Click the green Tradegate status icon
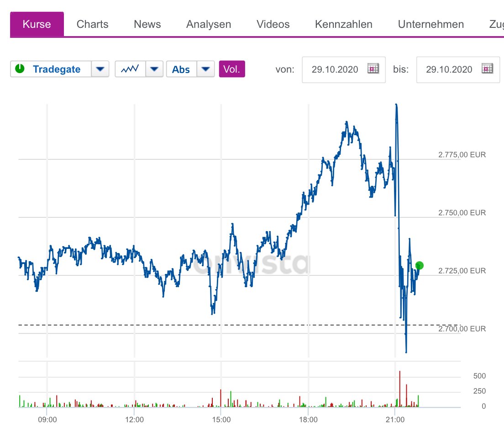Screen dimensions: 504x432 tap(20, 69)
